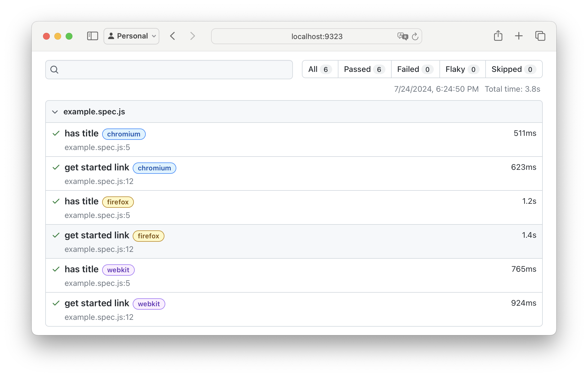Open the Share icon menu
The height and width of the screenshot is (377, 588).
pyautogui.click(x=498, y=36)
